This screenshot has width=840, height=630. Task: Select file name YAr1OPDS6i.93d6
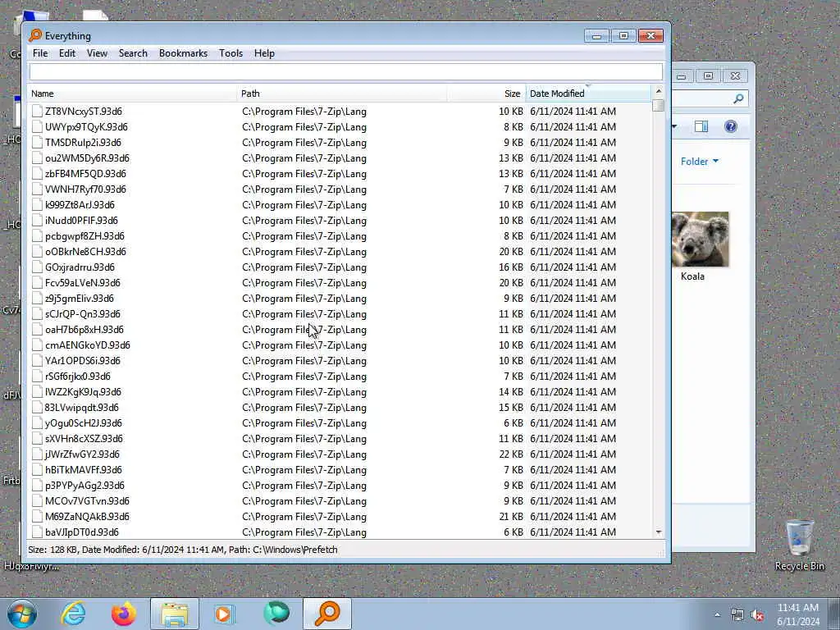(x=83, y=361)
